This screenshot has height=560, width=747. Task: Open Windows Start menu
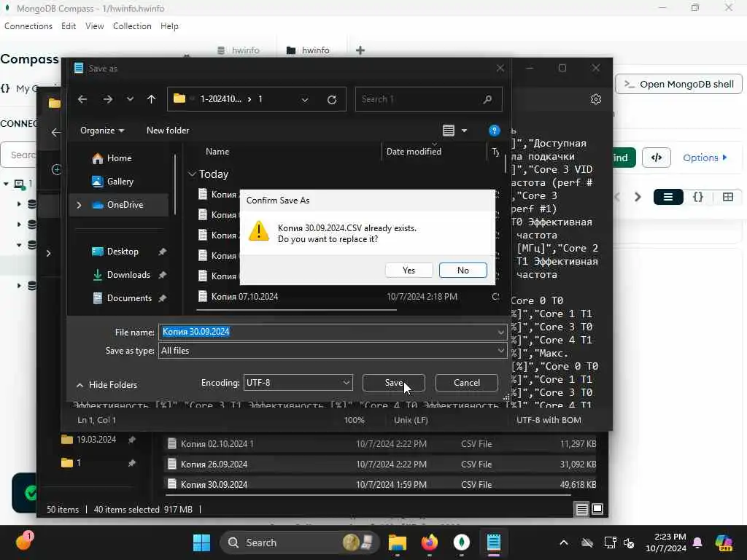coord(201,542)
